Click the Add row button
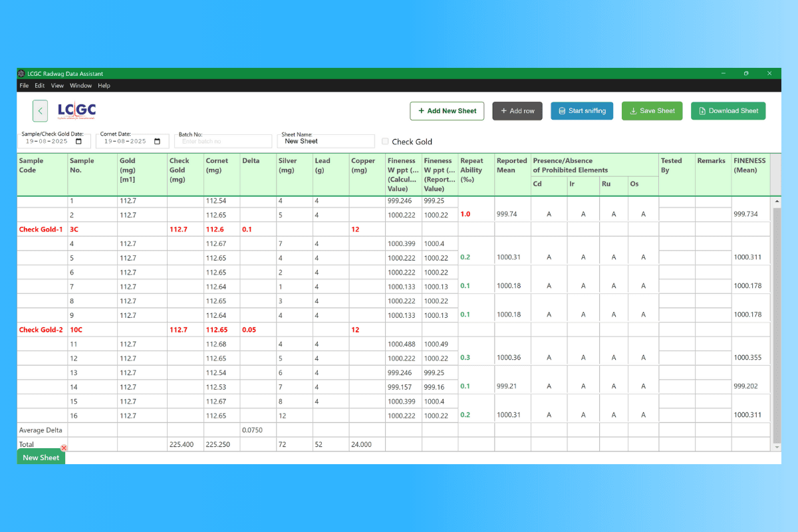Screen dimensions: 798x532 (x=517, y=111)
